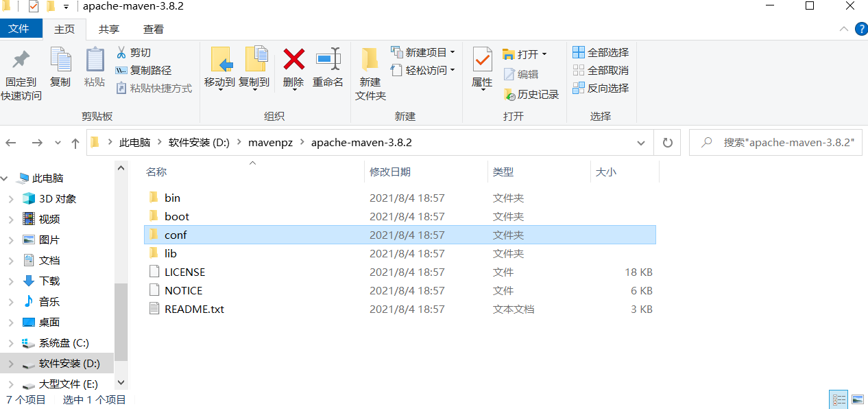
Task: Click the Move to (移动到) icon
Action: (221, 60)
